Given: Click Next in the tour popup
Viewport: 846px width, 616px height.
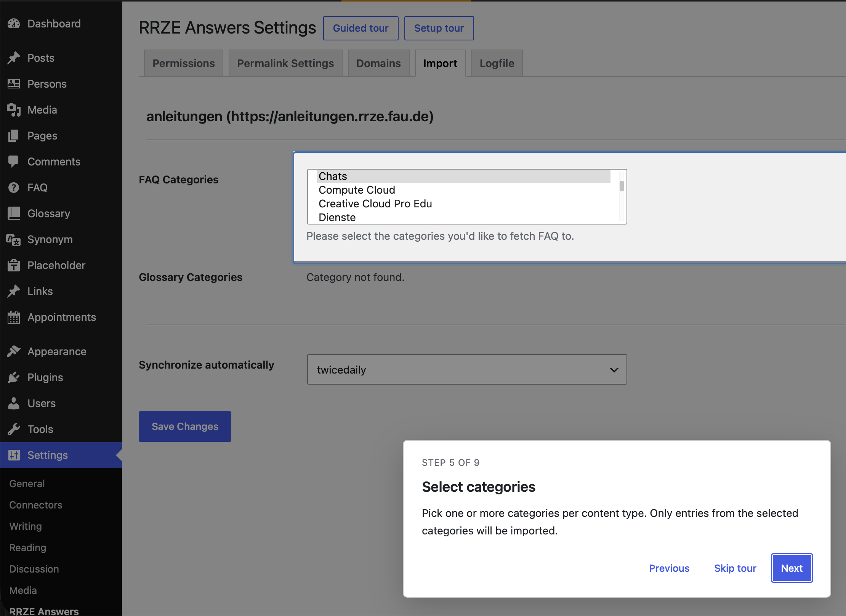Looking at the screenshot, I should click(x=792, y=568).
